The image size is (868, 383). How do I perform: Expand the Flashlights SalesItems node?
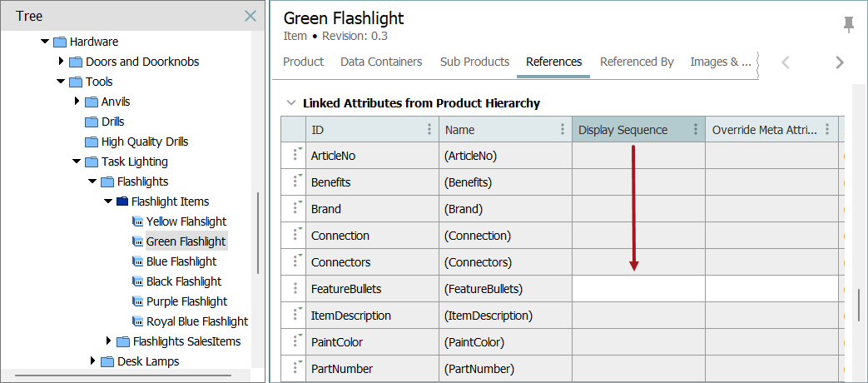coord(108,341)
